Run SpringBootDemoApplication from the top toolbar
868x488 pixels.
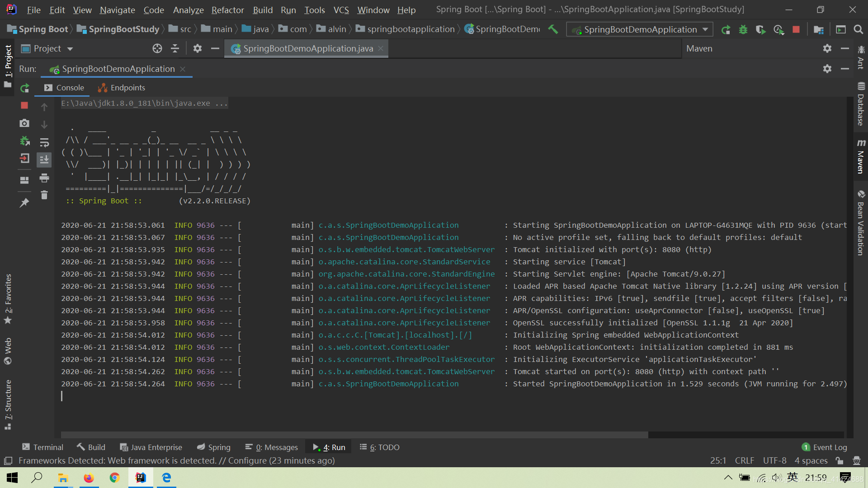click(726, 29)
